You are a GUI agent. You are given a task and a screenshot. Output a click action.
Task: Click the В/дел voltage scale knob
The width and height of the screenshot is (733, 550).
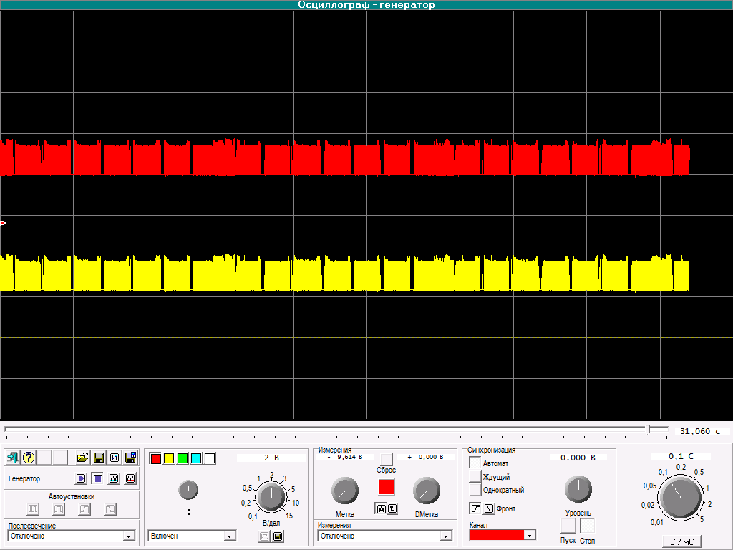tap(271, 497)
